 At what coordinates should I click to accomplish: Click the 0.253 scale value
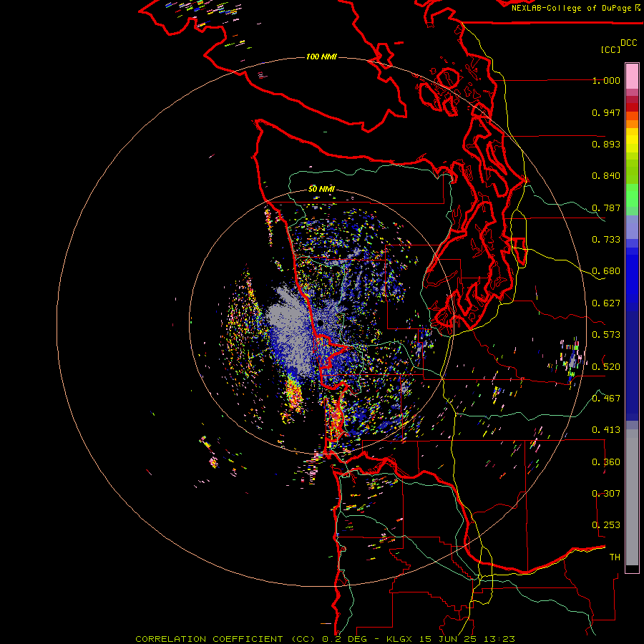[606, 525]
